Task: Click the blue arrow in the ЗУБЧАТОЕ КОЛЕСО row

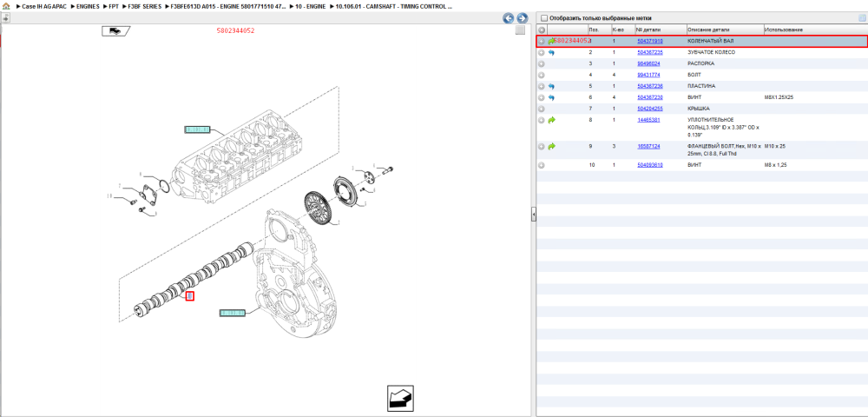Action: pyautogui.click(x=551, y=53)
